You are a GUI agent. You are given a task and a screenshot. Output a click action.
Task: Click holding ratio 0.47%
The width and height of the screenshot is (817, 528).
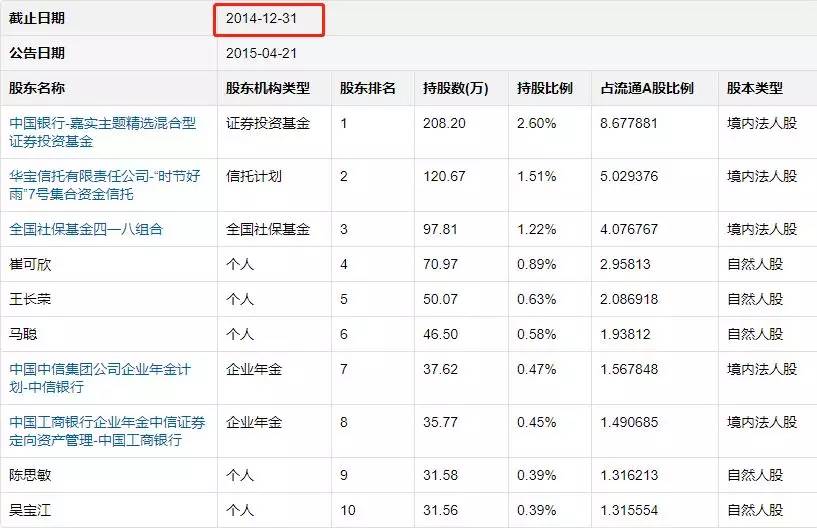537,370
